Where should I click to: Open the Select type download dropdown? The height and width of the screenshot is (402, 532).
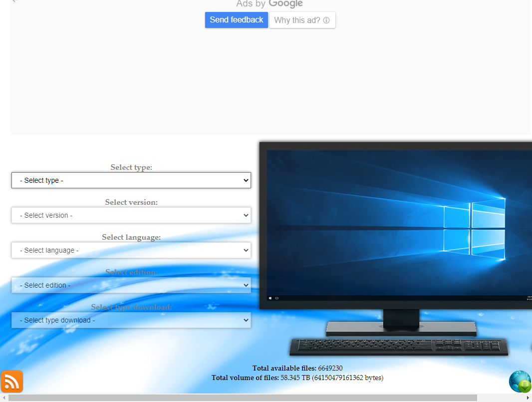pos(131,320)
